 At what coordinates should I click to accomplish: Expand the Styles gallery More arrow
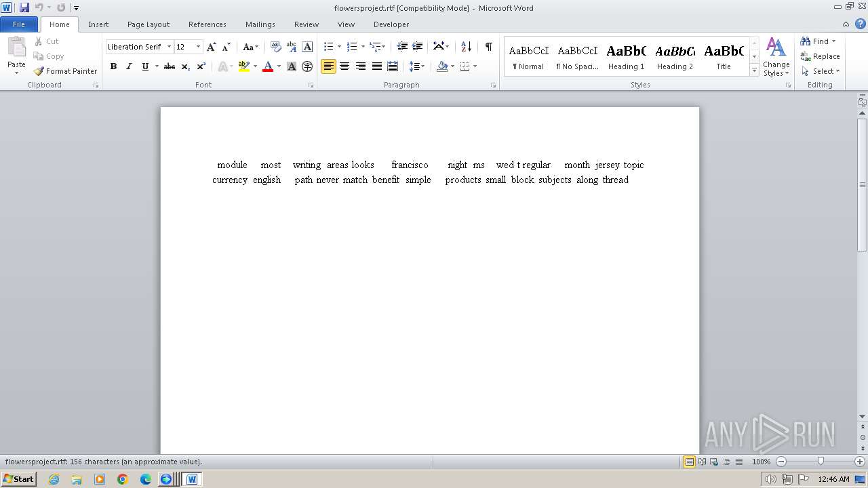754,70
